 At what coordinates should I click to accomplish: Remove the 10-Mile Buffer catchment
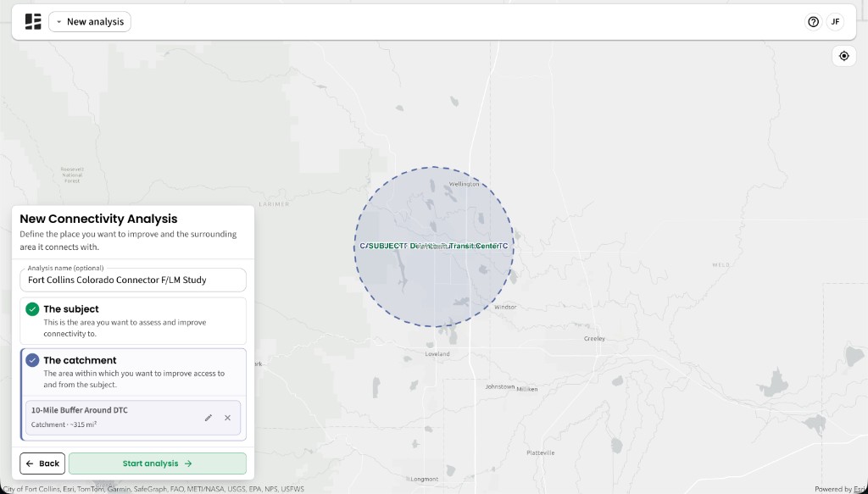(227, 418)
